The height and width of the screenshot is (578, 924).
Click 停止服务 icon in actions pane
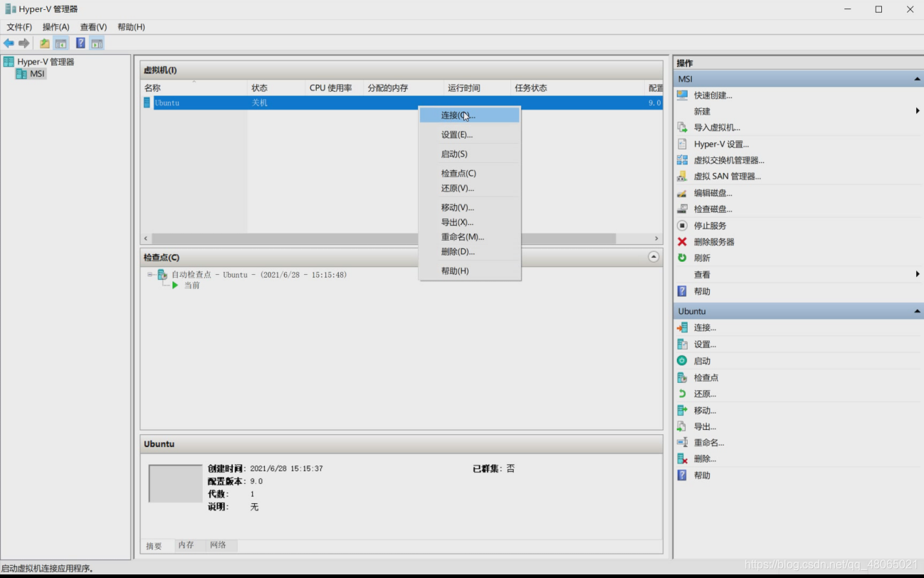pos(682,226)
